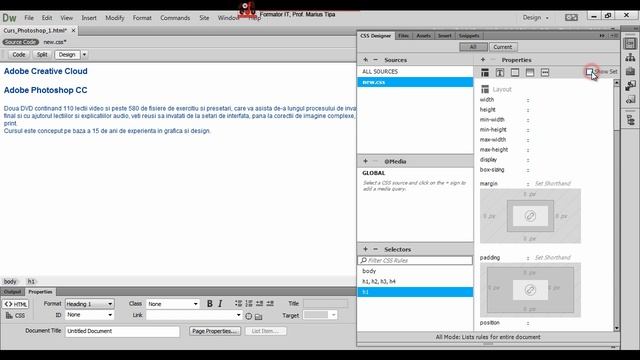Open the File menu
Image resolution: width=640 pixels, height=360 pixels.
(29, 18)
